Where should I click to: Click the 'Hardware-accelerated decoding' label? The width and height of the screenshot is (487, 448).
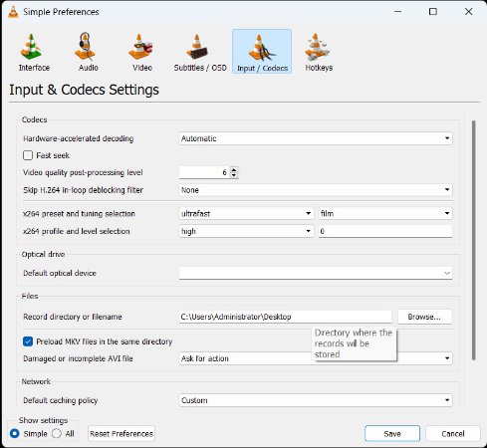(x=79, y=138)
